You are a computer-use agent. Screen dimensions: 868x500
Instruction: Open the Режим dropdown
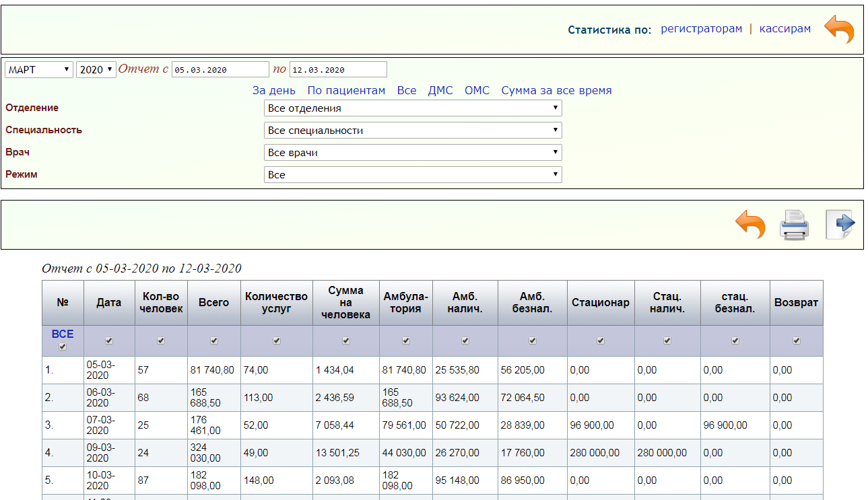click(x=412, y=175)
